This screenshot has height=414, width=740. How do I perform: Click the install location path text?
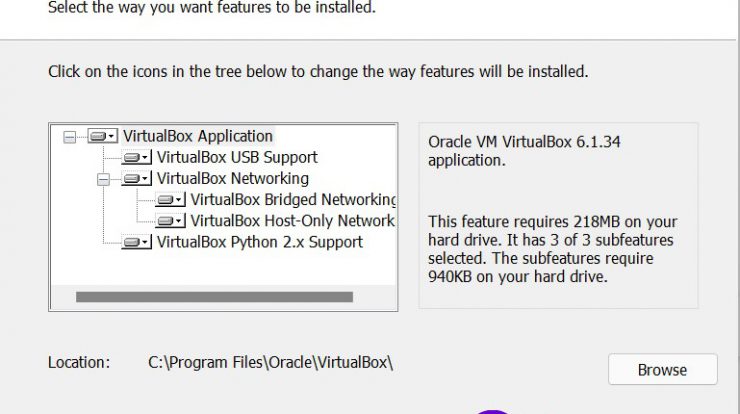[270, 363]
